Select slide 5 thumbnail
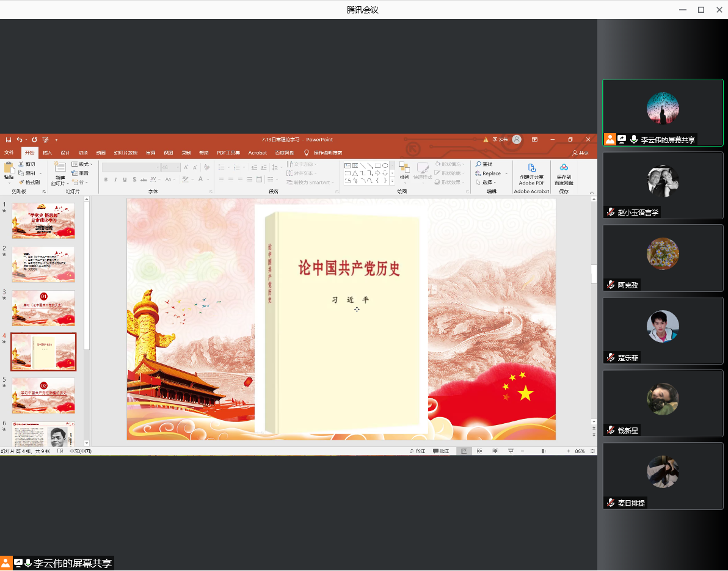This screenshot has width=728, height=571. pyautogui.click(x=43, y=396)
